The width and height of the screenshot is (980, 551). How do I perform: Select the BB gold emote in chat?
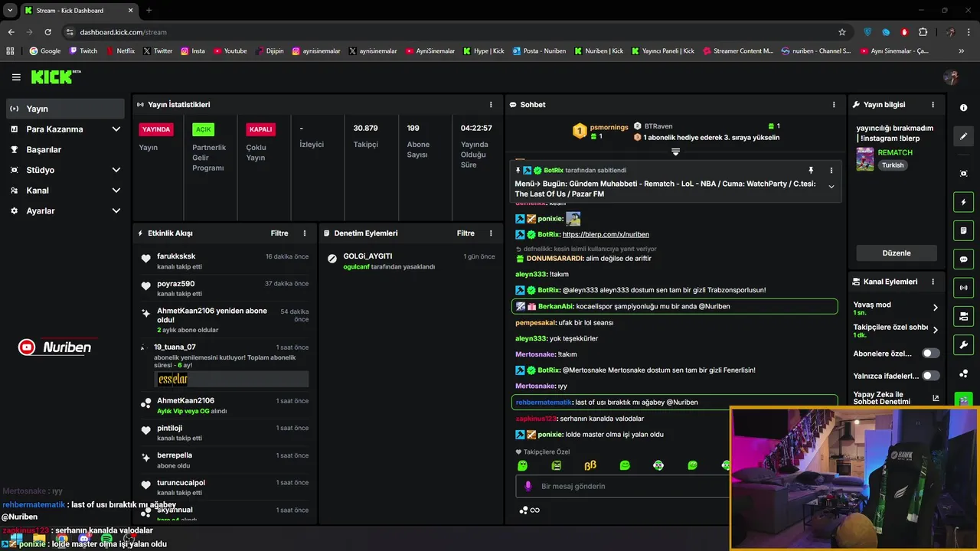point(590,465)
